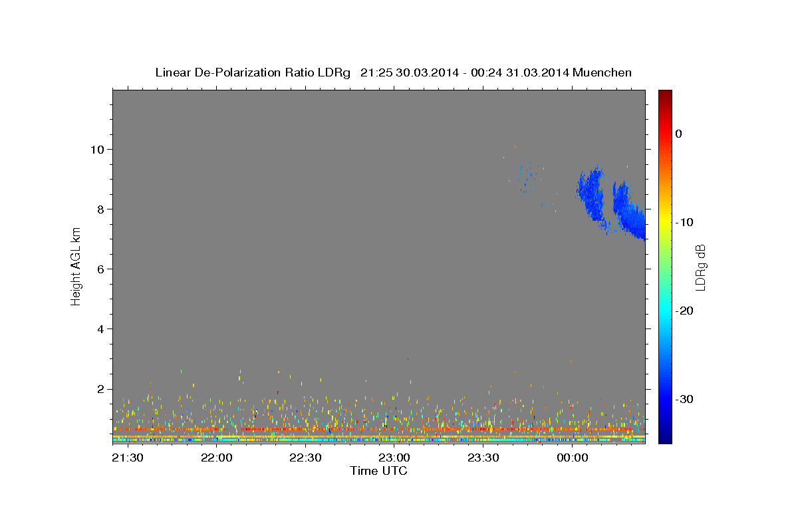Click the 'LDRg dB' colorbar label

pyautogui.click(x=700, y=267)
